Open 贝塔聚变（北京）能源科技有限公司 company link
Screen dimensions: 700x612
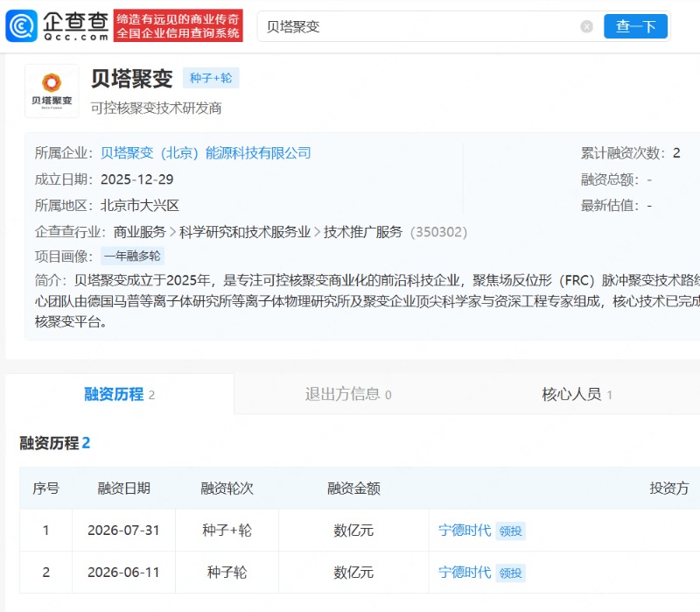(206, 153)
